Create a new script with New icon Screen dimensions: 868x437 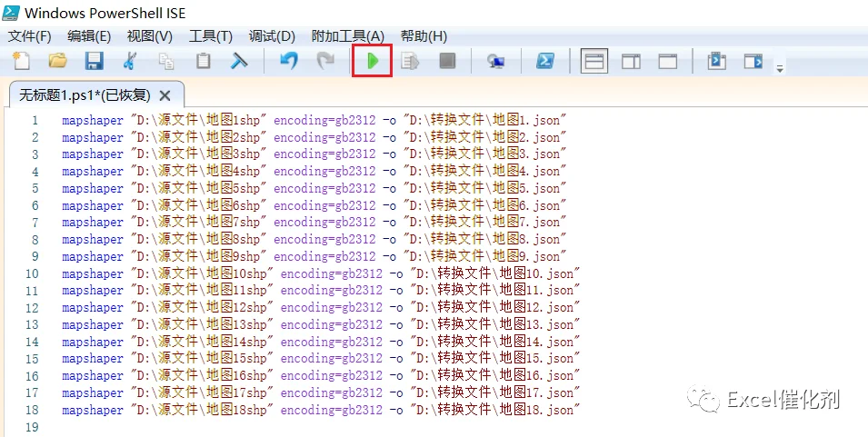(21, 60)
